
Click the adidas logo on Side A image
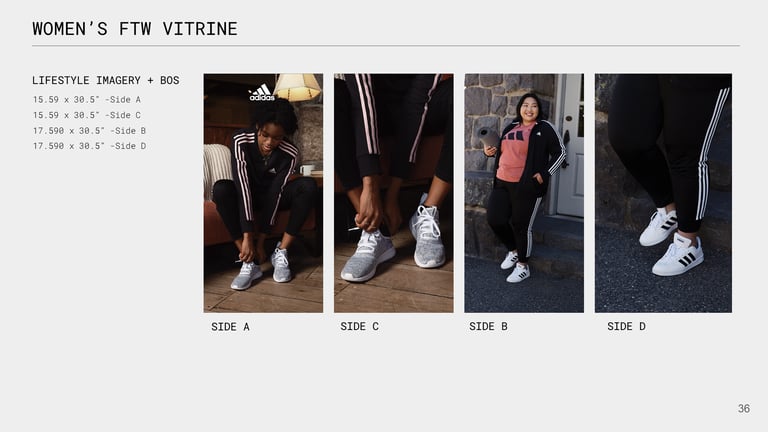tap(262, 92)
